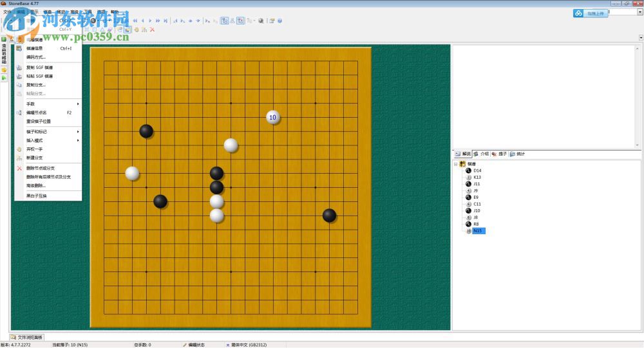Click the cloud upload button top right
Image resolution: width=644 pixels, height=348 pixels.
[x=590, y=13]
